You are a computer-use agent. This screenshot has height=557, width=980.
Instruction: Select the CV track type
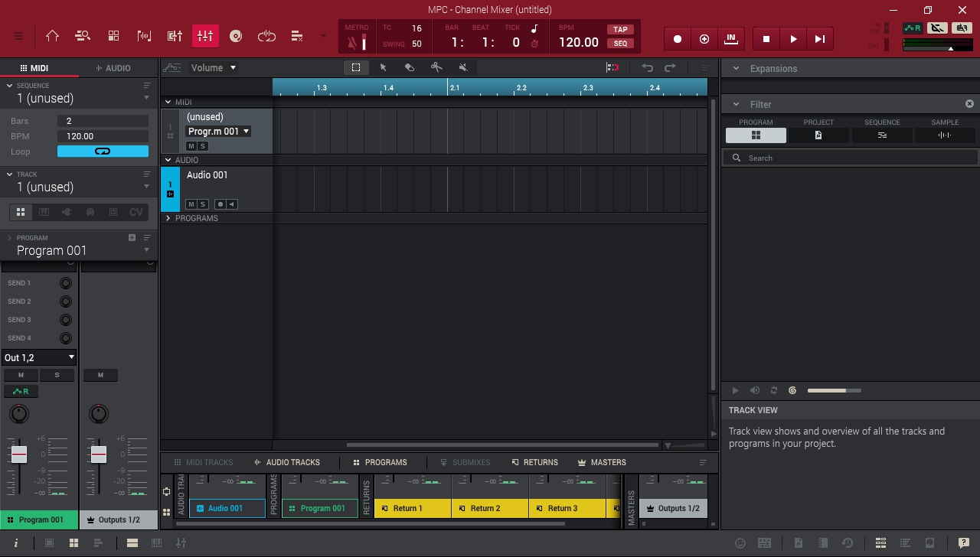tap(136, 212)
